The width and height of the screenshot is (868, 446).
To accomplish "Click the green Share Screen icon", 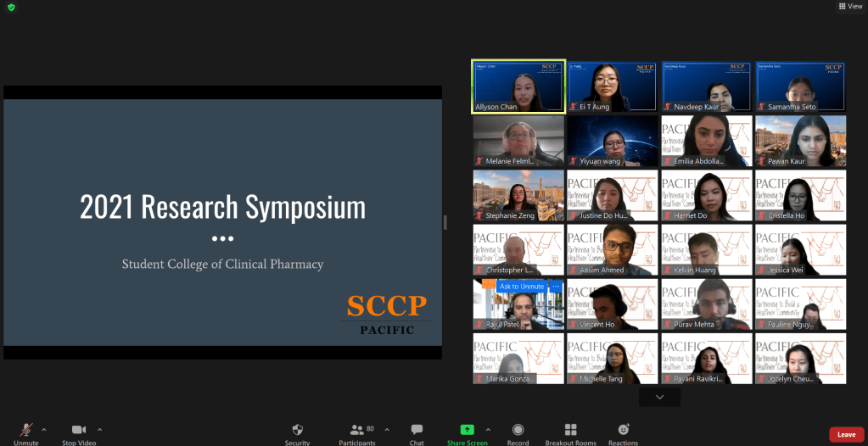I will pyautogui.click(x=467, y=431).
